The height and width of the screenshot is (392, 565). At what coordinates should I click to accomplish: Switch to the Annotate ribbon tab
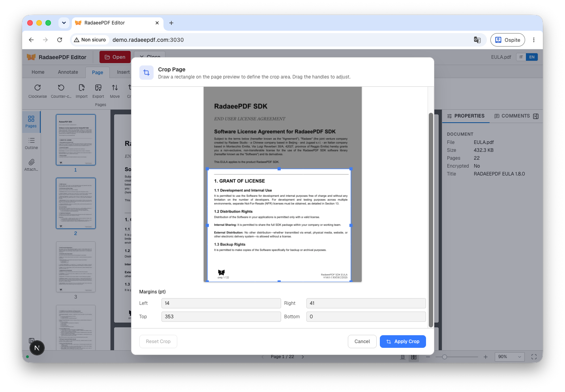68,72
